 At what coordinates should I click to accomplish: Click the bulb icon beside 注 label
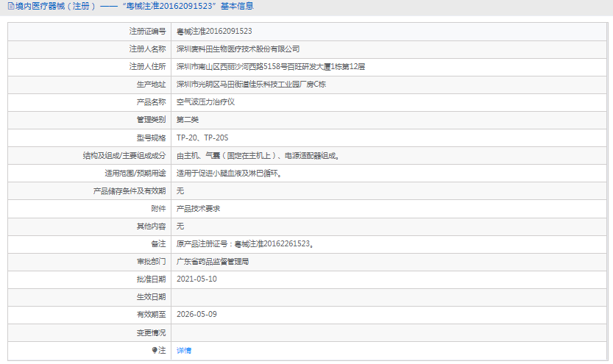coord(155,350)
